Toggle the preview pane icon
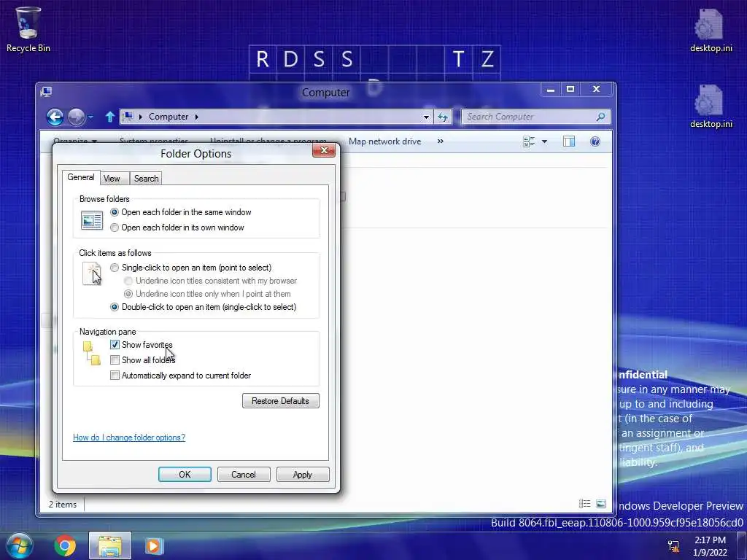 tap(569, 141)
